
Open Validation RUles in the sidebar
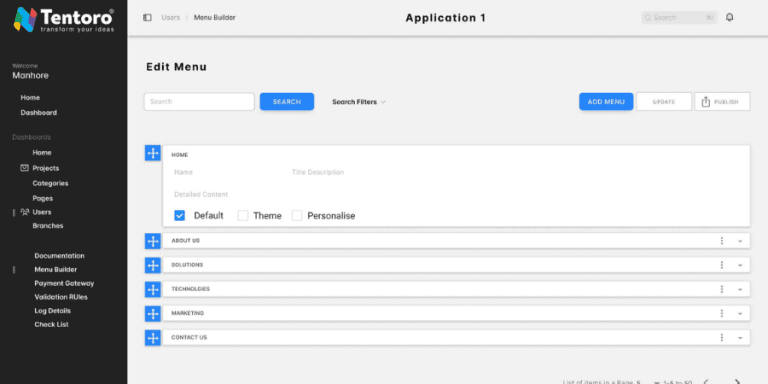[61, 297]
